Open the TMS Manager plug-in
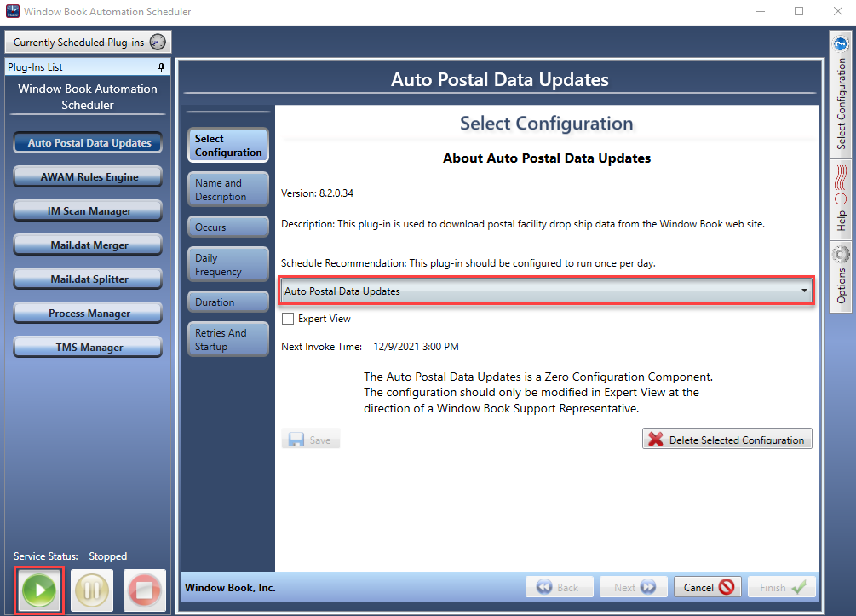Screen dimensions: 856x616 click(88, 348)
